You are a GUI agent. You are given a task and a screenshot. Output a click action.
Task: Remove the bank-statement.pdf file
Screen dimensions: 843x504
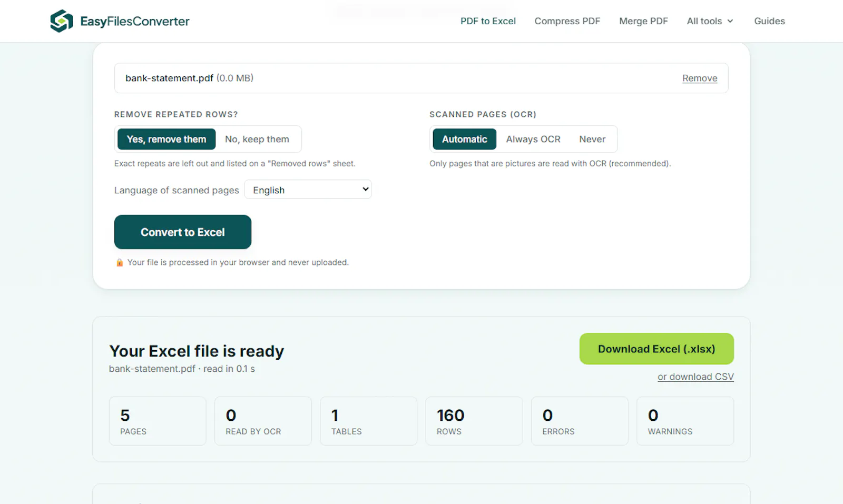coord(700,78)
